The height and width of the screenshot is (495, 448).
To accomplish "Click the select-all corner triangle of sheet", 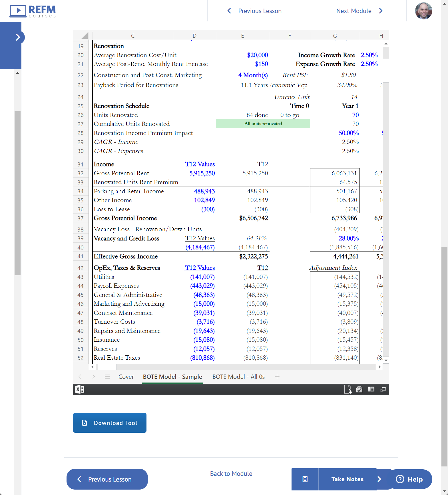I will click(84, 36).
